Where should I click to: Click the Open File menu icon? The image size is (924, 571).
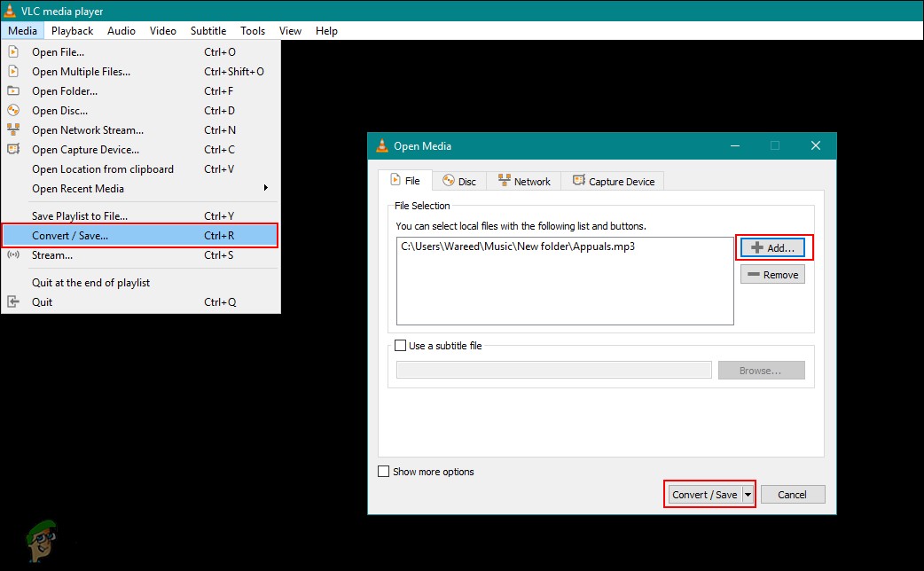point(13,51)
